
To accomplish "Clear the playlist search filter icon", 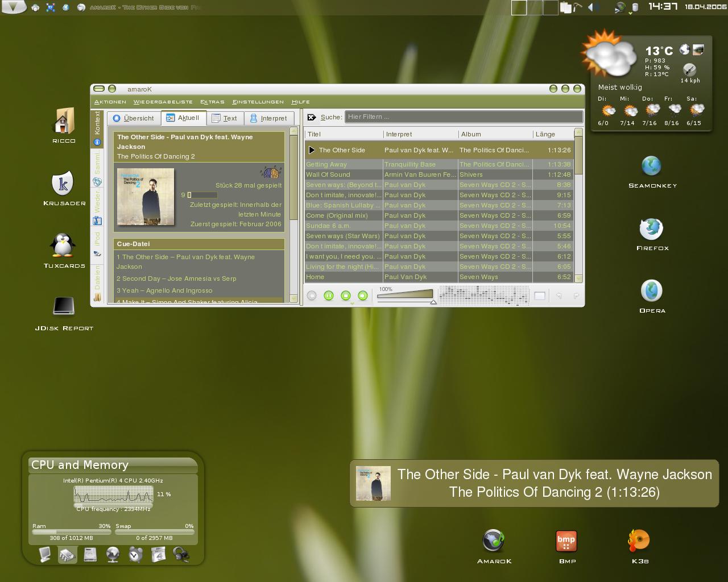I will point(311,117).
